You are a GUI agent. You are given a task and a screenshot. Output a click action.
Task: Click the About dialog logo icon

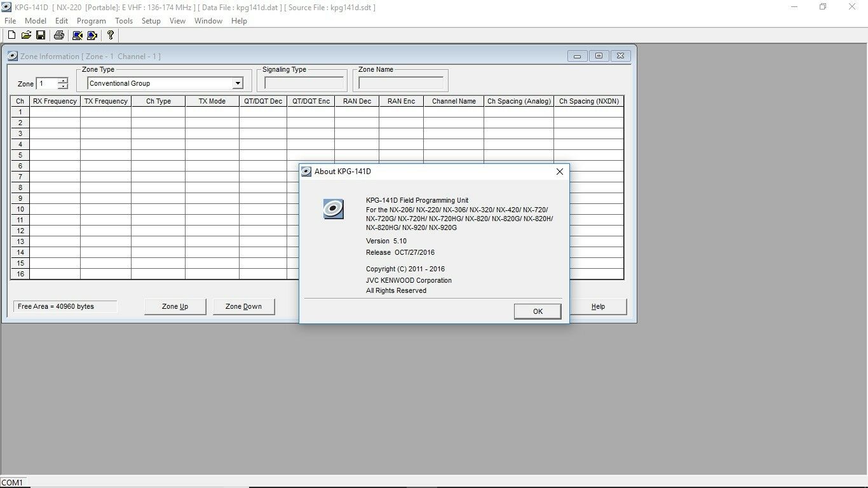pos(334,209)
